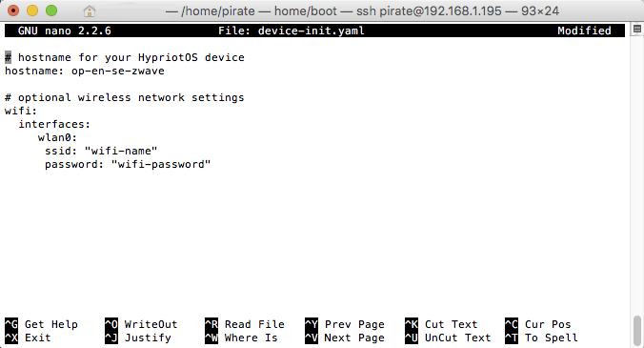
Task: Click the ^G Get Help shortcut
Action: tap(41, 324)
